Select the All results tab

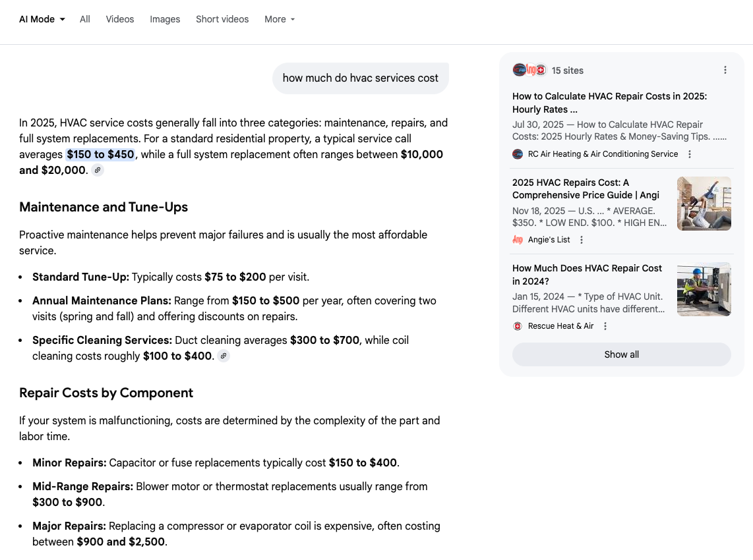[x=84, y=19]
